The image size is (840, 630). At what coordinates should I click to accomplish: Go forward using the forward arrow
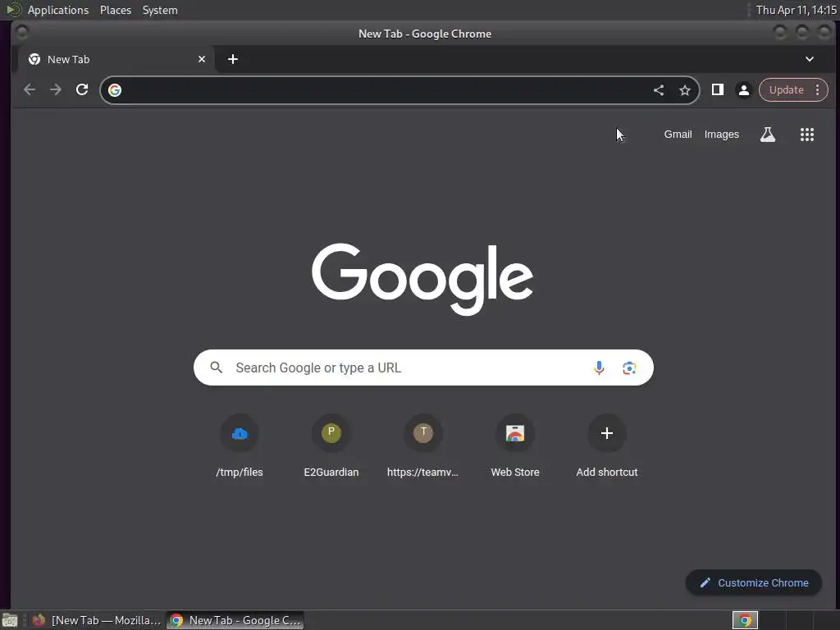coord(56,89)
